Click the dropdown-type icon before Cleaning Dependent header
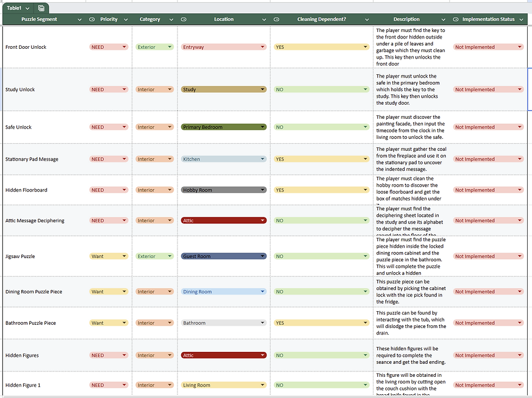Screen dimensions: 532x398 276,20
